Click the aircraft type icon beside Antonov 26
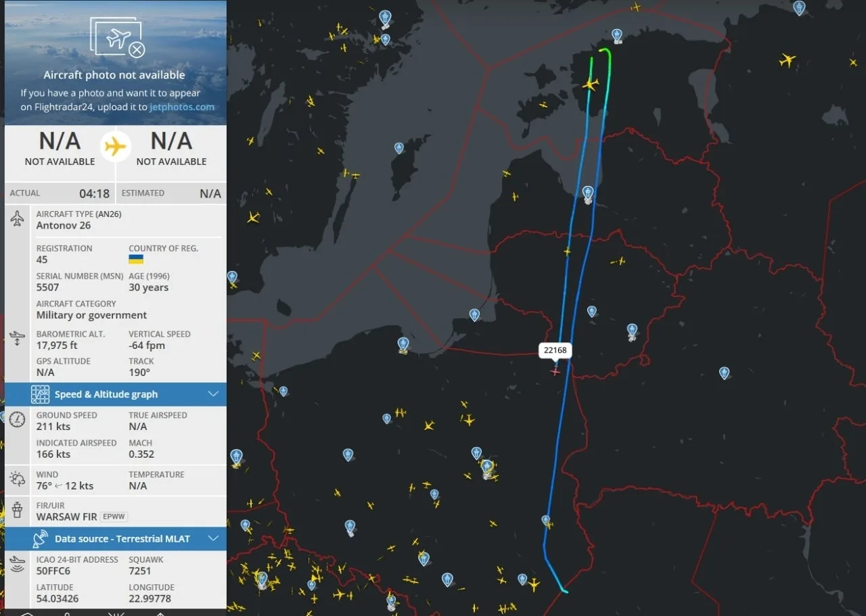 (x=18, y=218)
